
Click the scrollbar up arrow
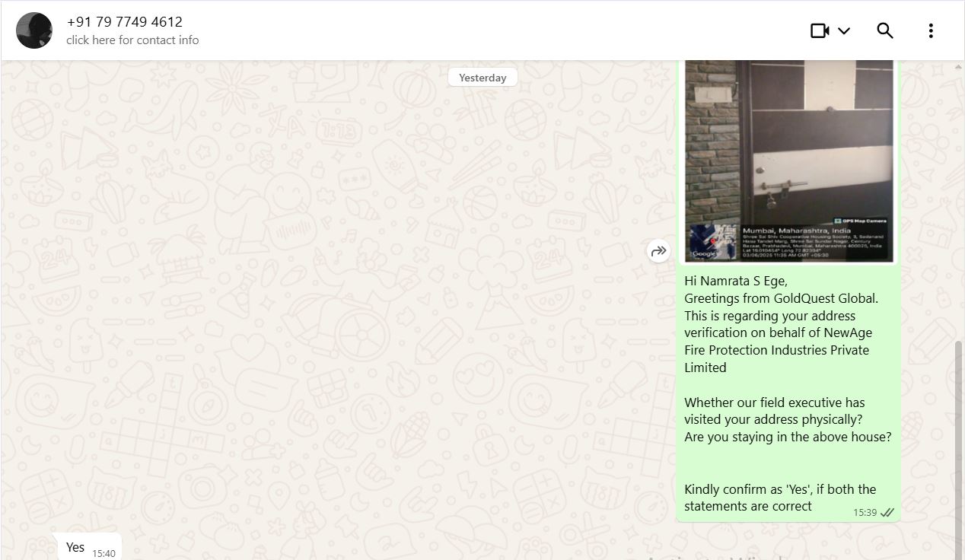click(x=958, y=68)
